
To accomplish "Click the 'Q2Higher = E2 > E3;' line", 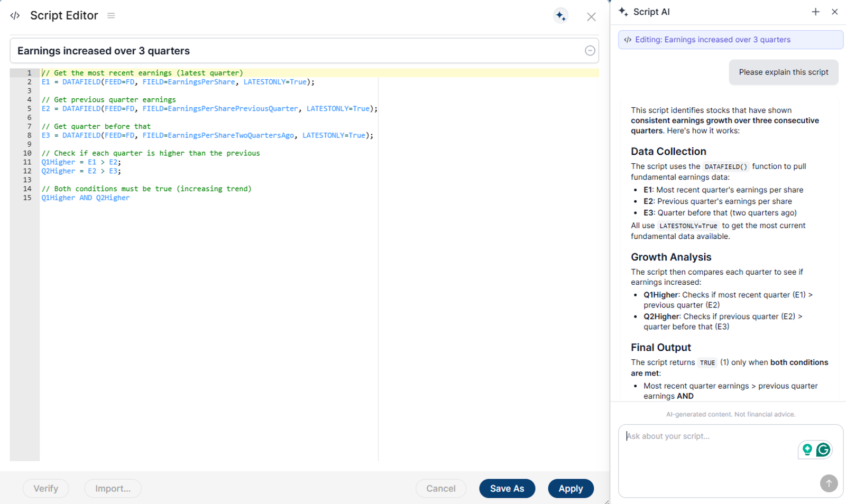I will tap(81, 171).
